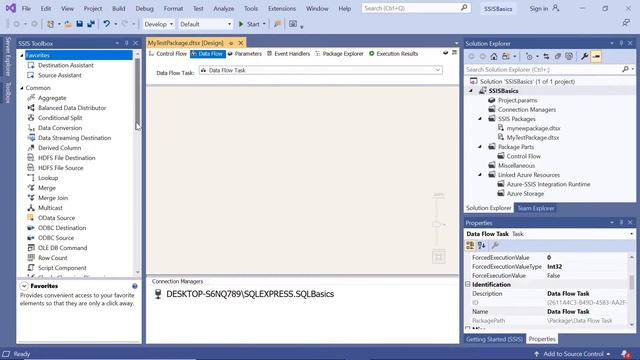Image resolution: width=640 pixels, height=360 pixels.
Task: Open the Server Explorer side tab
Action: click(x=8, y=56)
